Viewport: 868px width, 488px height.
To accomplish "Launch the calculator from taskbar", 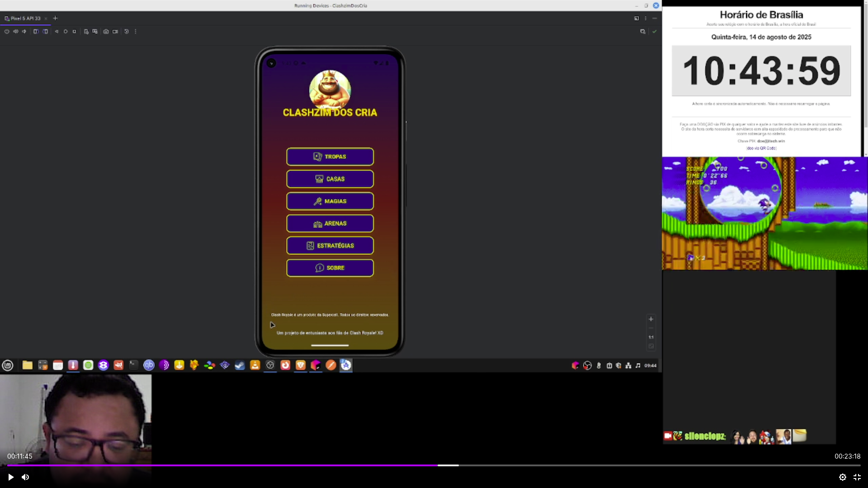I will 42,365.
